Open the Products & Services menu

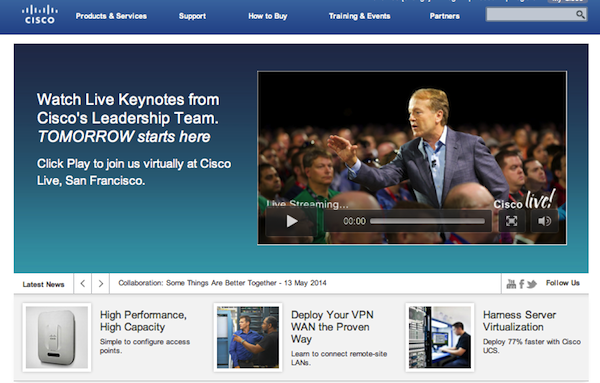coord(111,16)
